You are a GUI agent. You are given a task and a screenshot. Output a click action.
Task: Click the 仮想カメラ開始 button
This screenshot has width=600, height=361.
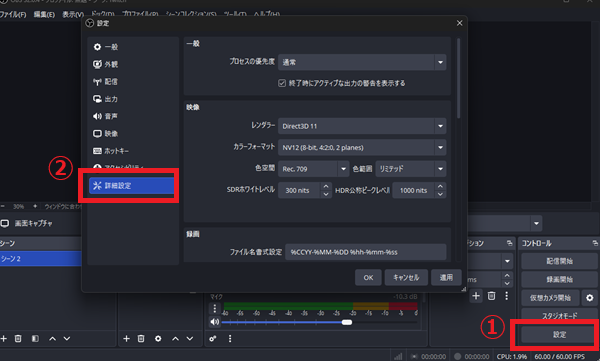tap(550, 298)
